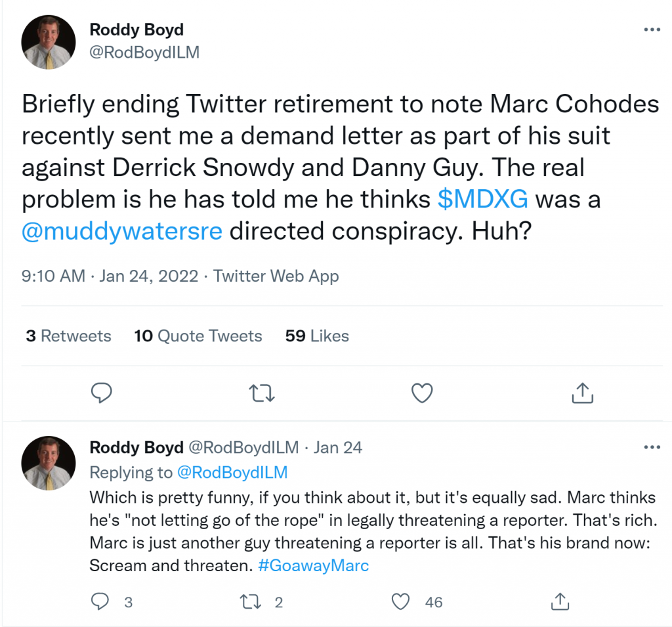Image resolution: width=672 pixels, height=627 pixels.
Task: Click the reply icon on the main tweet
Action: point(102,393)
